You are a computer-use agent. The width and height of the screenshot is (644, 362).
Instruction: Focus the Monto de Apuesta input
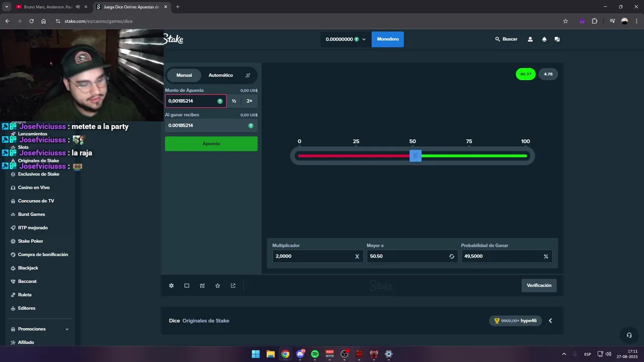pyautogui.click(x=196, y=101)
